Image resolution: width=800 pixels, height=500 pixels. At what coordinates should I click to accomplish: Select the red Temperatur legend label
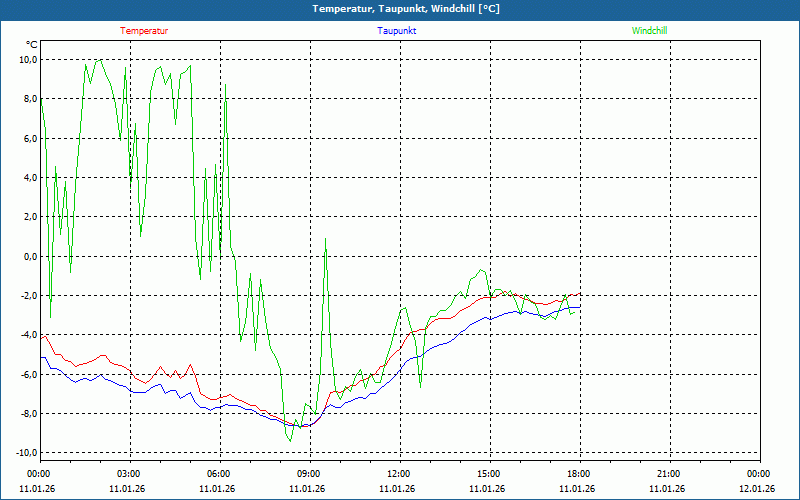(x=144, y=31)
